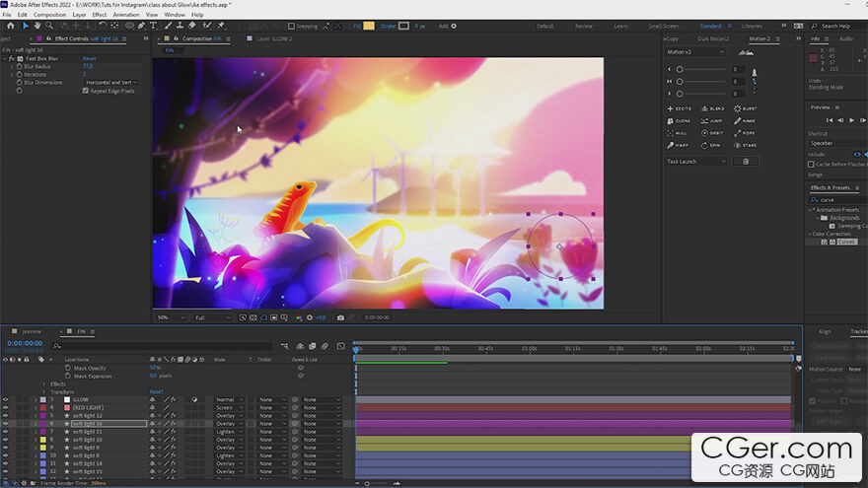Select the Puppet Pin tool
Image resolution: width=868 pixels, height=488 pixels.
[x=221, y=26]
